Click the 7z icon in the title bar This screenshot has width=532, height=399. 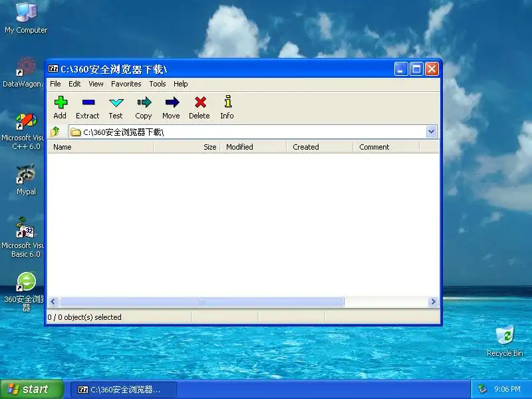(x=53, y=69)
